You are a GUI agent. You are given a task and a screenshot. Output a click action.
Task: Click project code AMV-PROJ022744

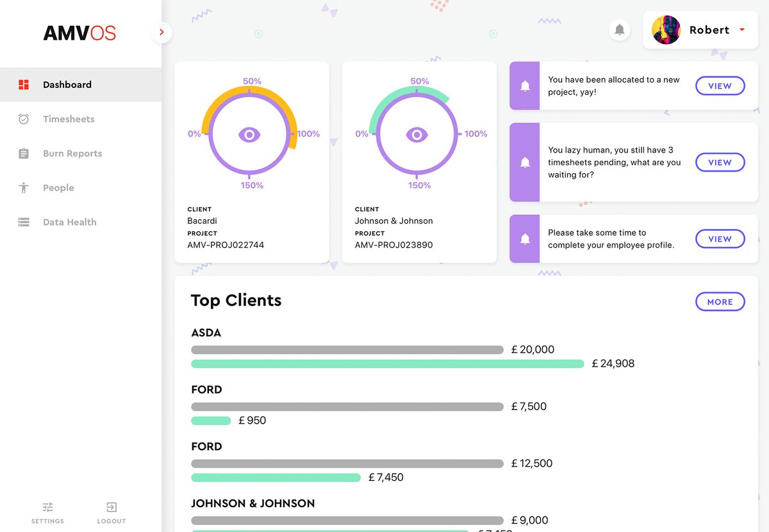tap(226, 245)
